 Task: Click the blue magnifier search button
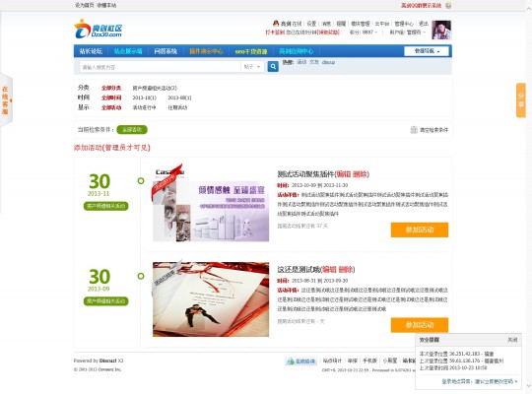(x=273, y=67)
